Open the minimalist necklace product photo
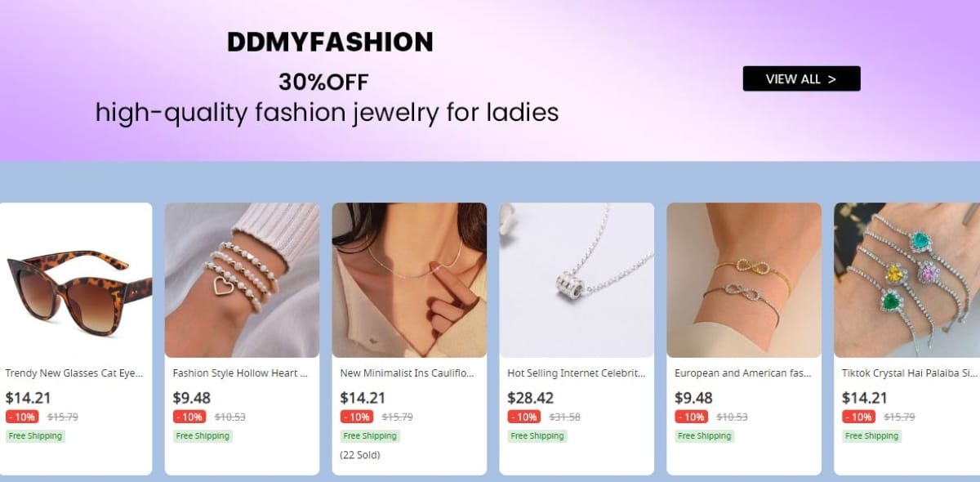 tap(409, 280)
